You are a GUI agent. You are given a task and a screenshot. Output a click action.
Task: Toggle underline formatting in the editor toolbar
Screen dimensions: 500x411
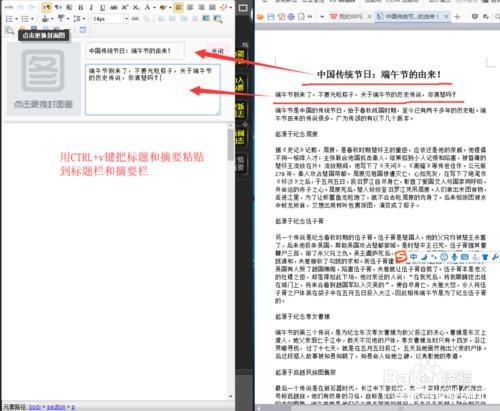click(x=102, y=7)
